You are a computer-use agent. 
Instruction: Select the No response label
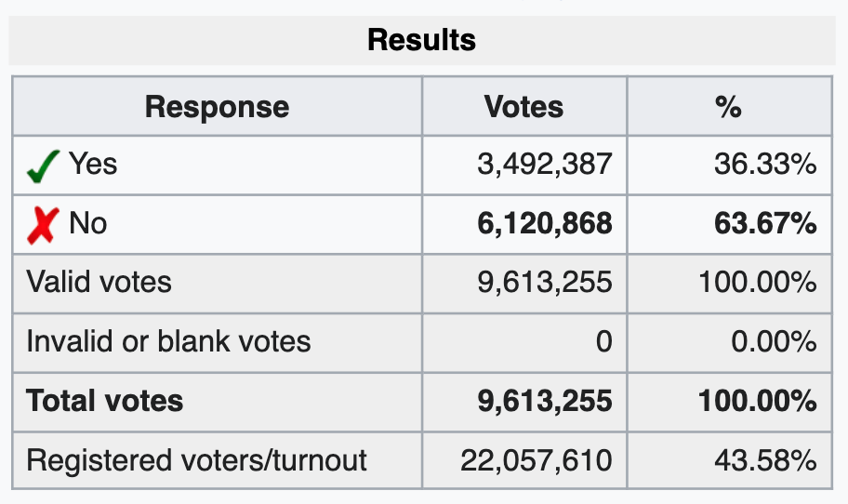(x=88, y=223)
